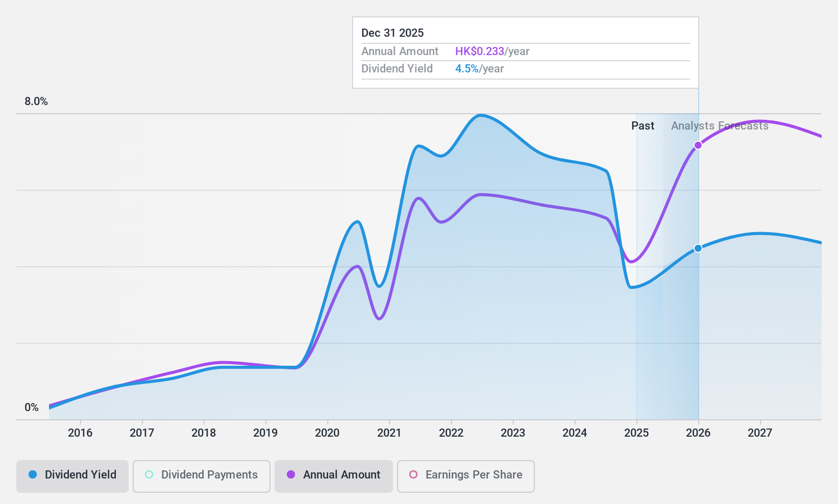Toggle the Annual Amount series

tap(334, 476)
